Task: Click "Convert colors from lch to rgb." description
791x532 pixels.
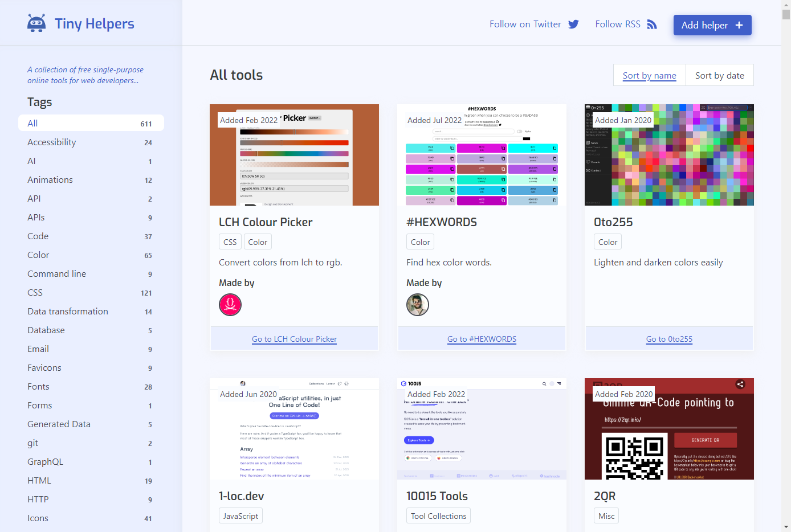Action: pos(280,263)
